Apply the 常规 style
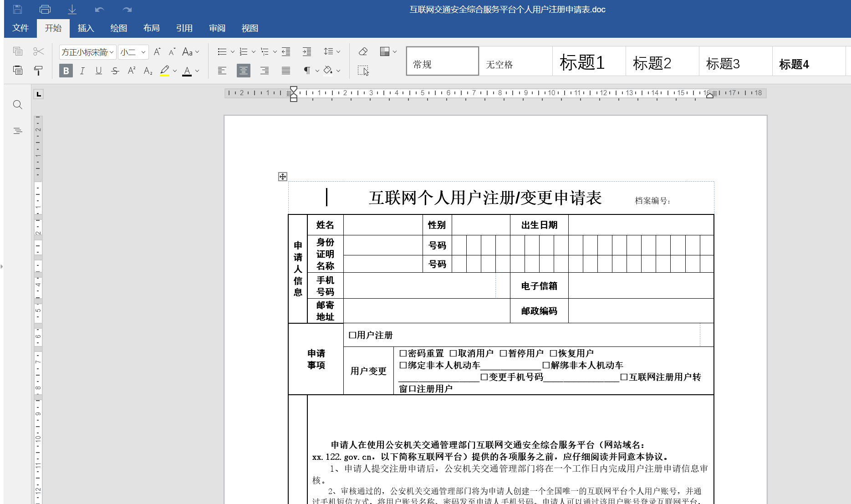851x504 pixels. (443, 61)
